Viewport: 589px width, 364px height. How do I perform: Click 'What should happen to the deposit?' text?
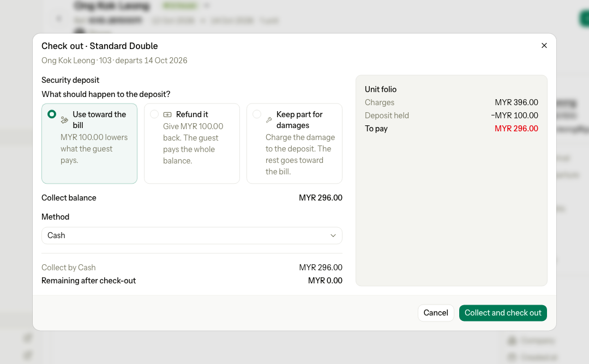click(106, 94)
